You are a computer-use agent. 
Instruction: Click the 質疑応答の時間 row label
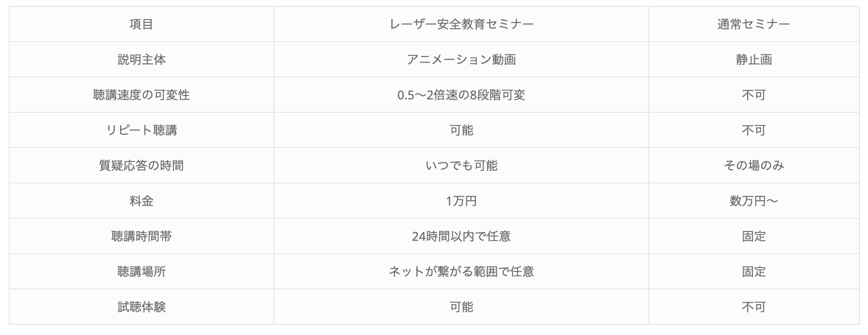click(x=141, y=166)
